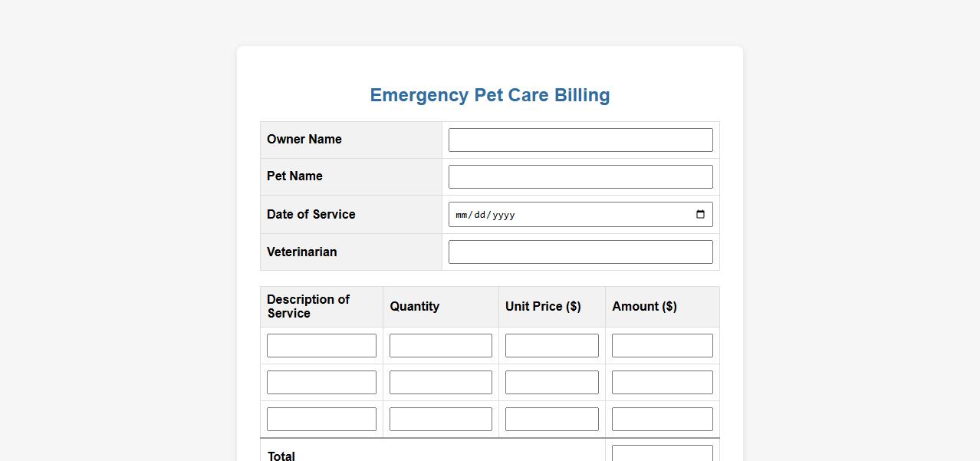
Task: Click the Total amount field
Action: pyautogui.click(x=663, y=453)
